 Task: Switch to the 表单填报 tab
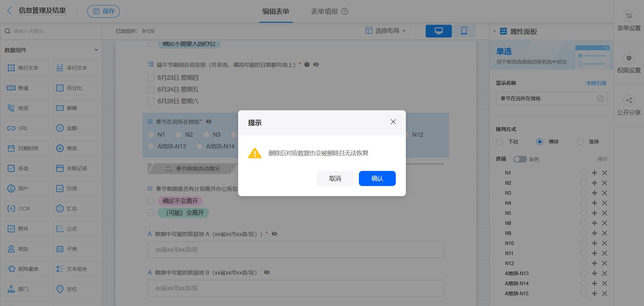tap(325, 11)
